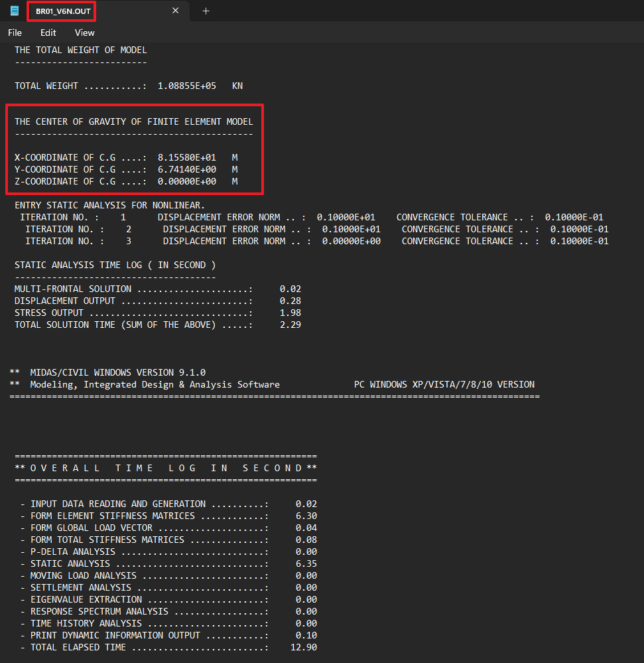Click the TOTAL WEIGHT value 1.08855E+05
This screenshot has height=663, width=644.
pos(186,86)
